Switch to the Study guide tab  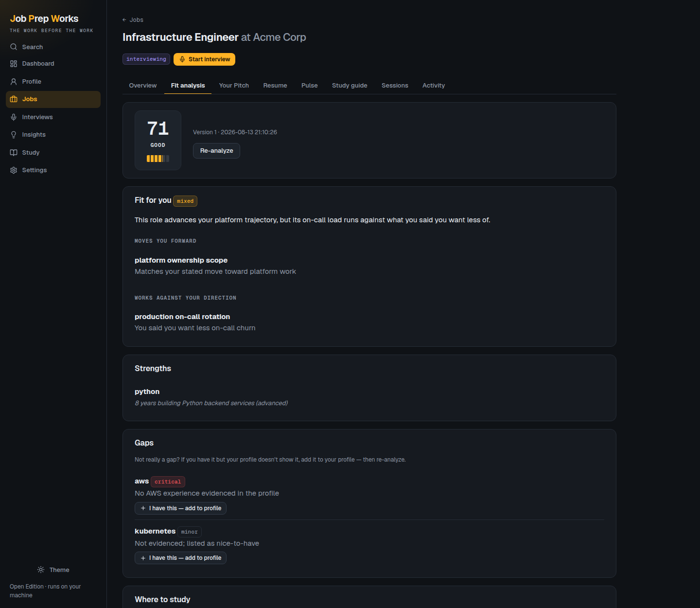pos(350,86)
